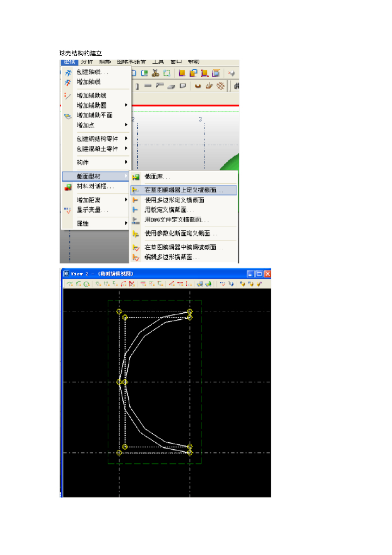Expand the 属性 submenu arrow
Viewport: 392px width, 555px height.
click(x=126, y=223)
